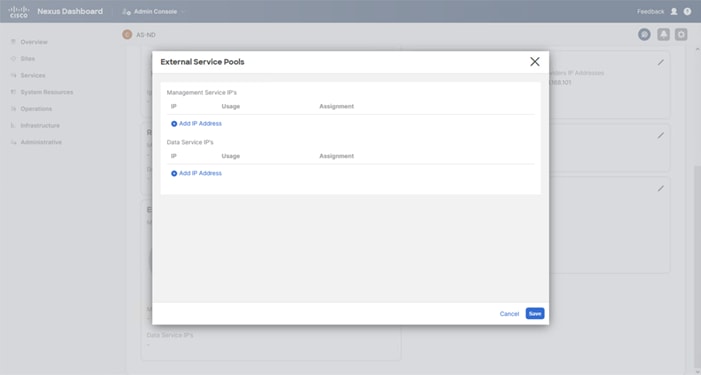Viewport: 701px width, 375px height.
Task: Click the notifications bell icon
Action: pos(663,34)
